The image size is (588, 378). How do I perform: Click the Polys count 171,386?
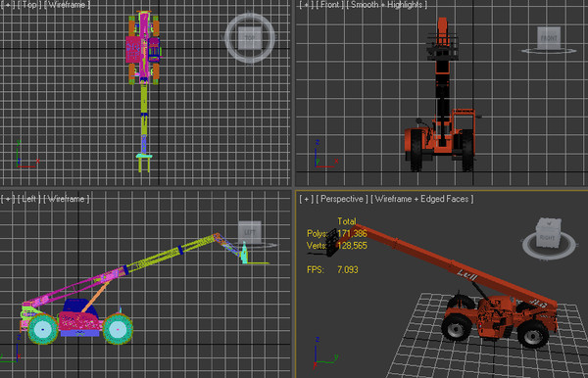click(x=352, y=234)
